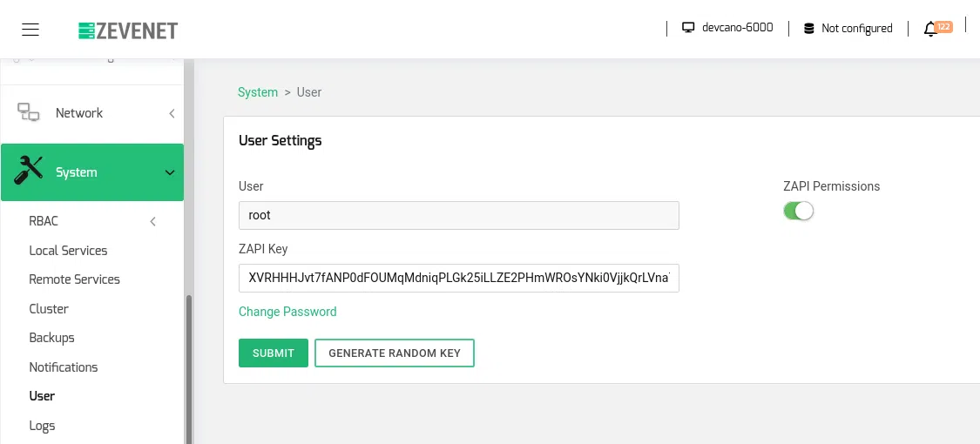
Task: Click into the ZAPI Key field
Action: point(458,279)
